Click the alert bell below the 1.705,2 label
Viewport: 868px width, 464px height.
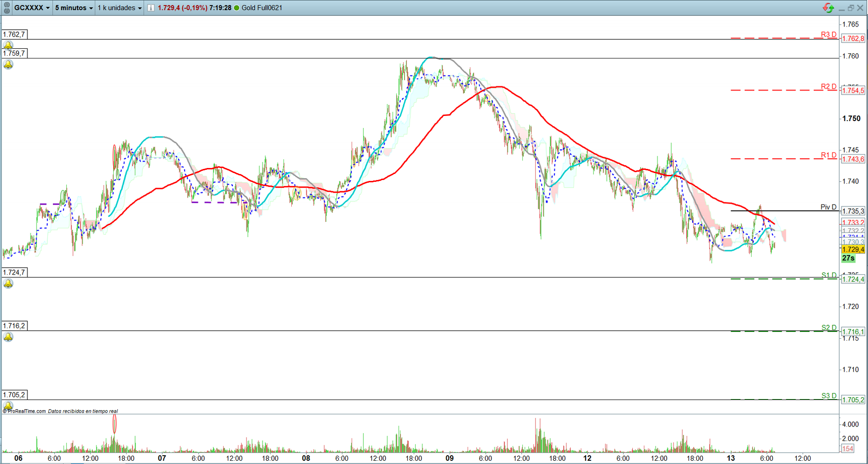click(8, 406)
